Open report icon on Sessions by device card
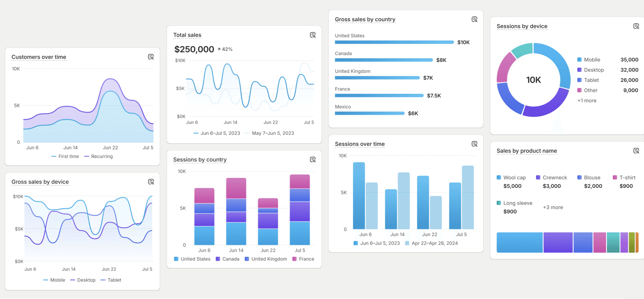The image size is (644, 299). (636, 26)
